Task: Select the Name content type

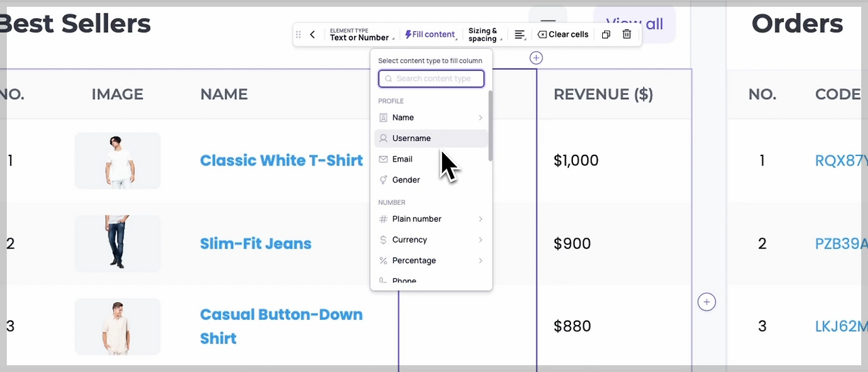Action: 431,117
